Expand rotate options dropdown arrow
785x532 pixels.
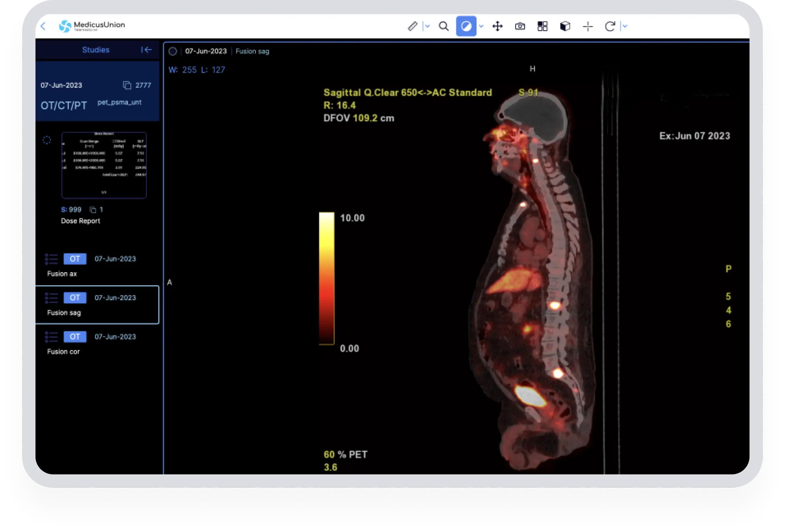(x=625, y=26)
